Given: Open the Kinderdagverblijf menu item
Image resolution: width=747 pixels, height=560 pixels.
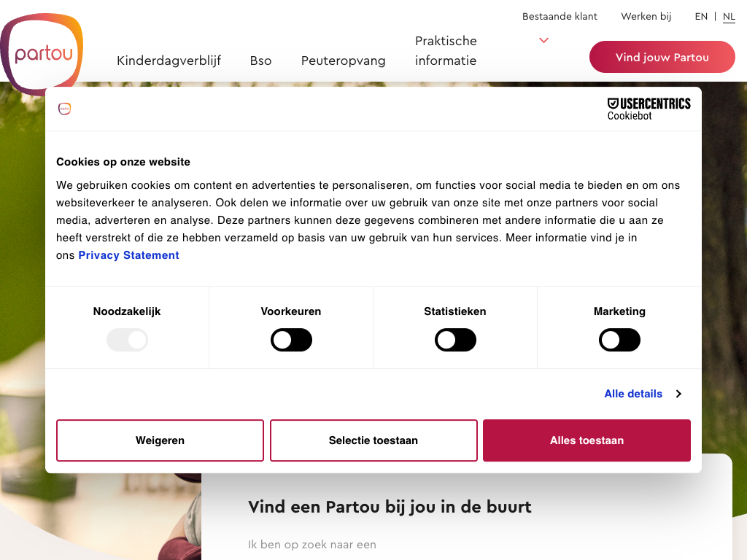Looking at the screenshot, I should point(169,61).
